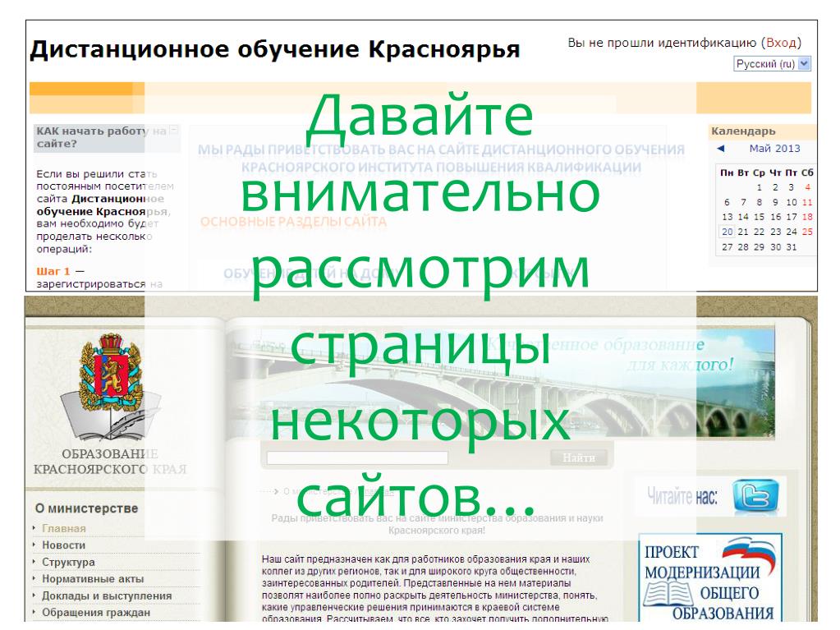840x630 pixels.
Task: Click the Дистанционное обучение Красноярья heading
Action: [275, 49]
